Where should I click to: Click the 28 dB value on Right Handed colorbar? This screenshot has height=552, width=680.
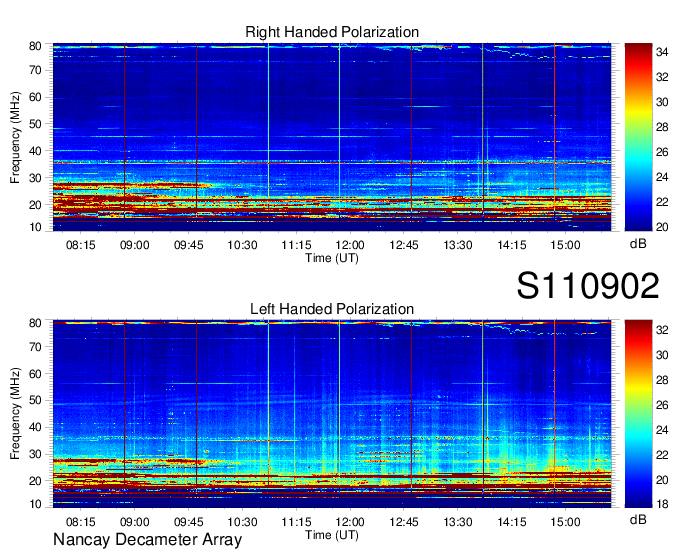tap(662, 127)
